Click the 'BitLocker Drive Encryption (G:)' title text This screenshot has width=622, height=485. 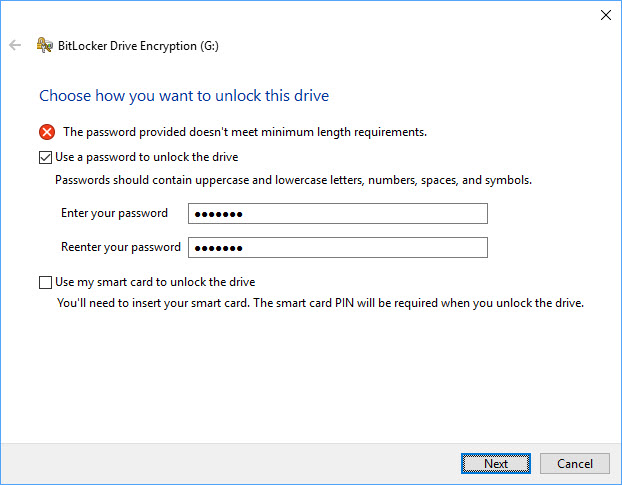coord(138,46)
